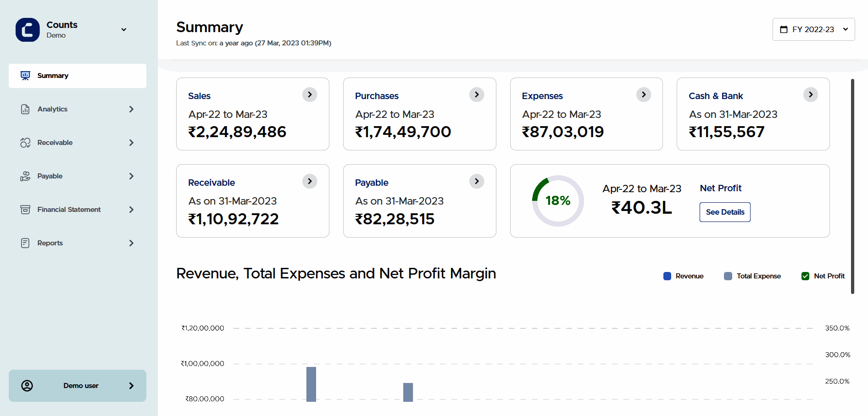Open Sales card arrow icon
Image resolution: width=868 pixels, height=416 pixels.
coord(310,94)
